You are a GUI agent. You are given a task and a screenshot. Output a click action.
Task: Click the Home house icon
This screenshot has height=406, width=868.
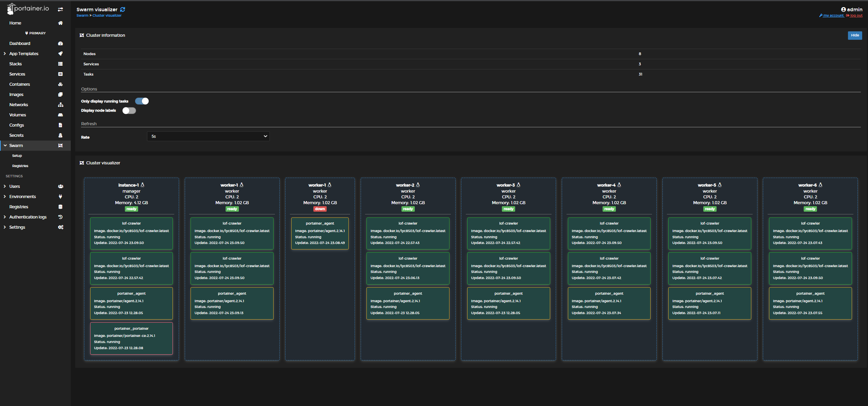coord(60,23)
